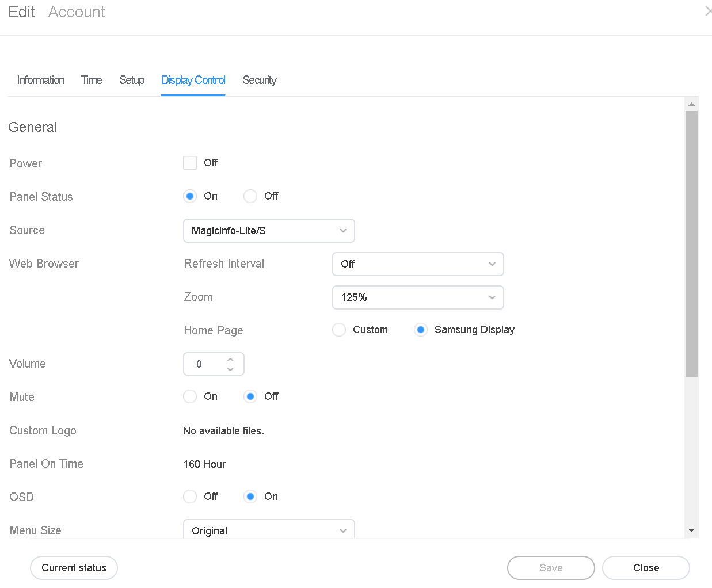The height and width of the screenshot is (588, 712).
Task: Open the Source dropdown MagicInfo-Lite/S
Action: coord(269,231)
